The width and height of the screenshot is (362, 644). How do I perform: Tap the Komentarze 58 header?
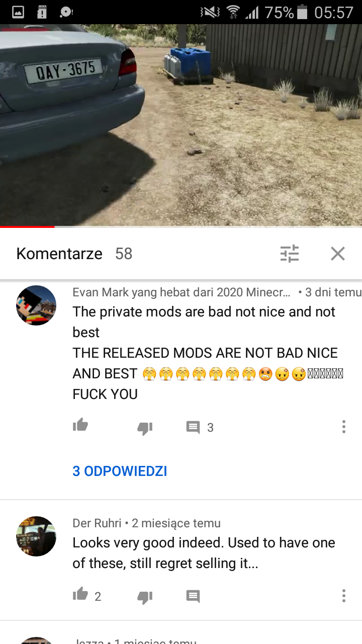(x=74, y=254)
